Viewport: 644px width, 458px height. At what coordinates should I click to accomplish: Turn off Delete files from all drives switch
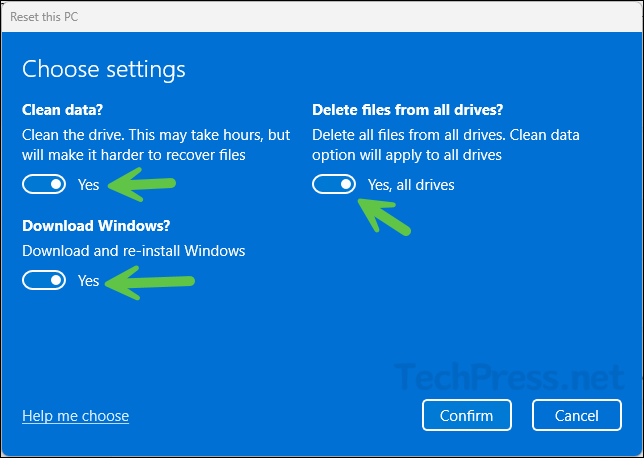point(334,185)
